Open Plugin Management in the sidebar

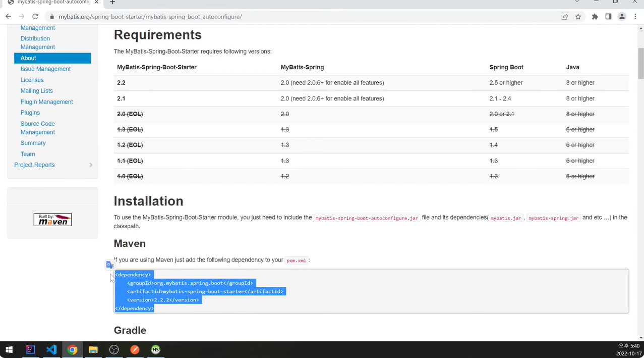(x=47, y=102)
